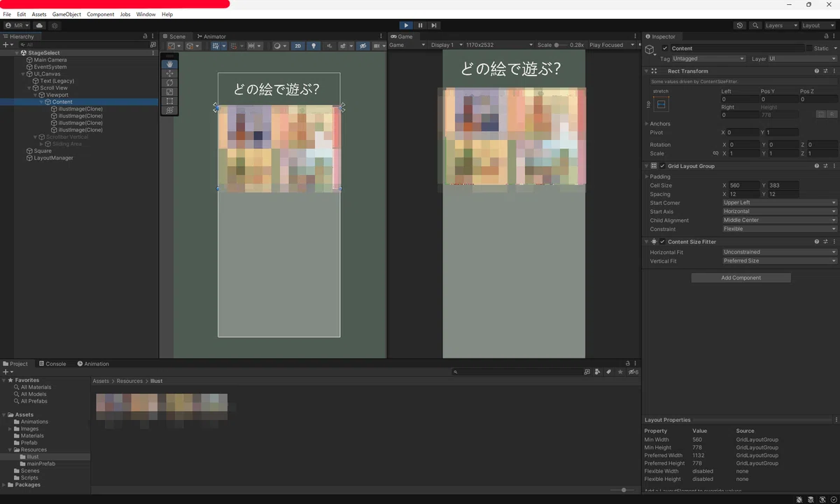Toggle Grid Layout Group enabled checkbox
Image resolution: width=840 pixels, height=504 pixels.
pyautogui.click(x=662, y=166)
